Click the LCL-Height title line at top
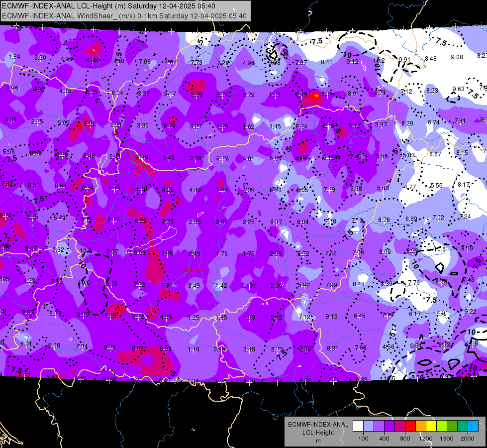The width and height of the screenshot is (487, 448). [x=108, y=6]
